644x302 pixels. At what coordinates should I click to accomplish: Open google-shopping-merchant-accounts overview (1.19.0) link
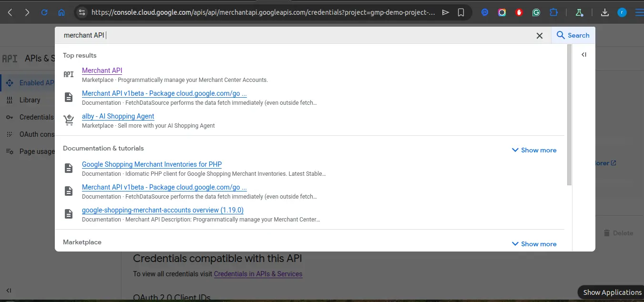163,210
